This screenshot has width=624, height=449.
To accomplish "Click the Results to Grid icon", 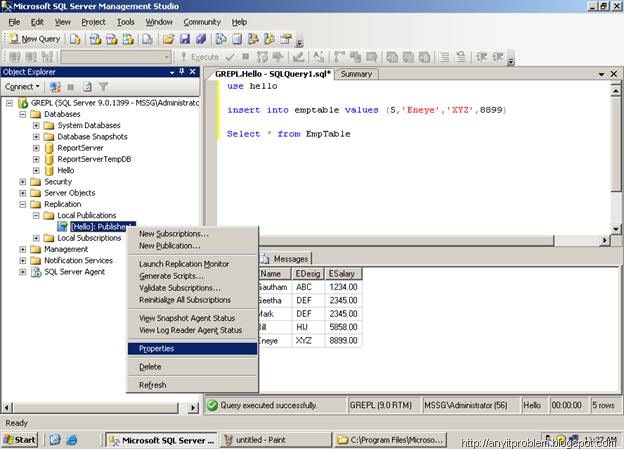I will coord(408,57).
